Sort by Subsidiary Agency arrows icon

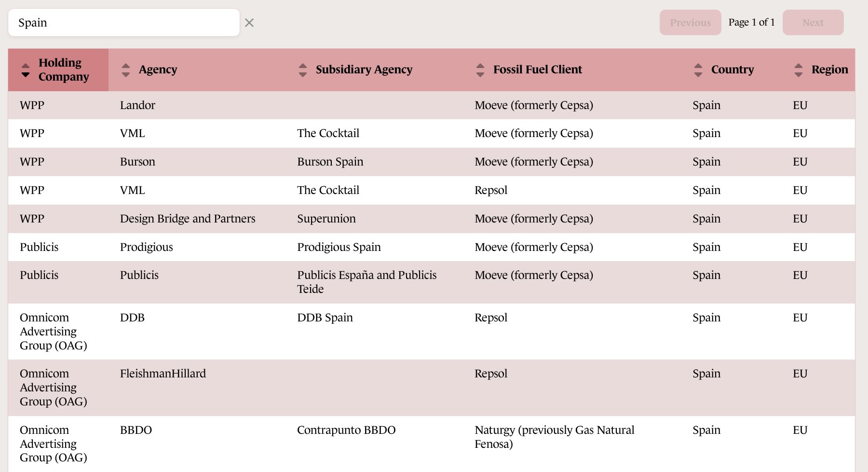coord(303,70)
